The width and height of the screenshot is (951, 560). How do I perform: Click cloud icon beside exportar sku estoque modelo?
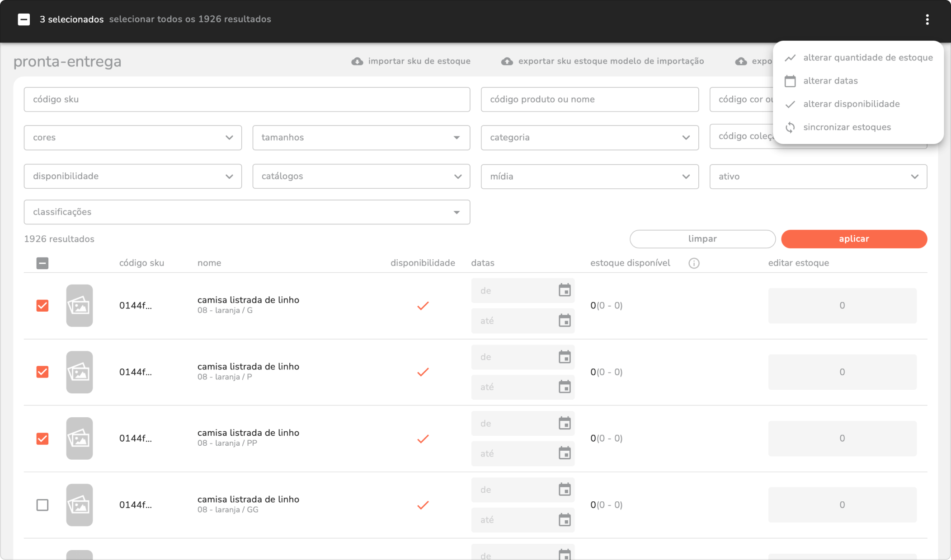click(507, 61)
